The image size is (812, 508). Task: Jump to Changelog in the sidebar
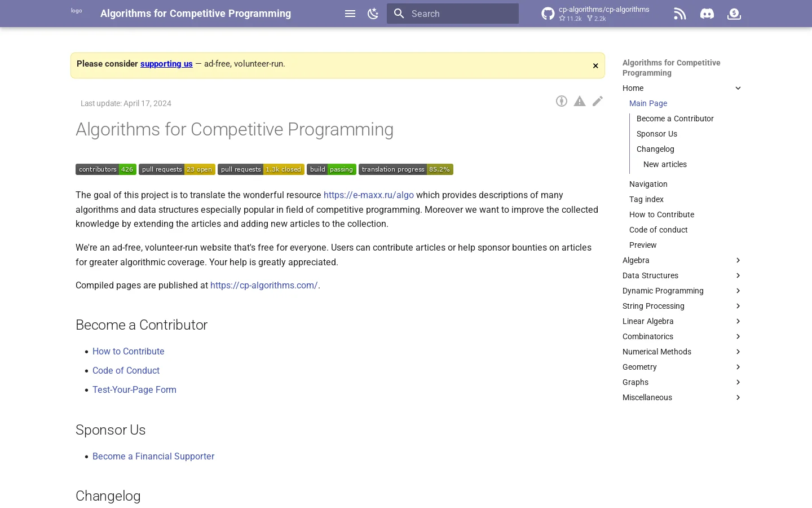[655, 149]
